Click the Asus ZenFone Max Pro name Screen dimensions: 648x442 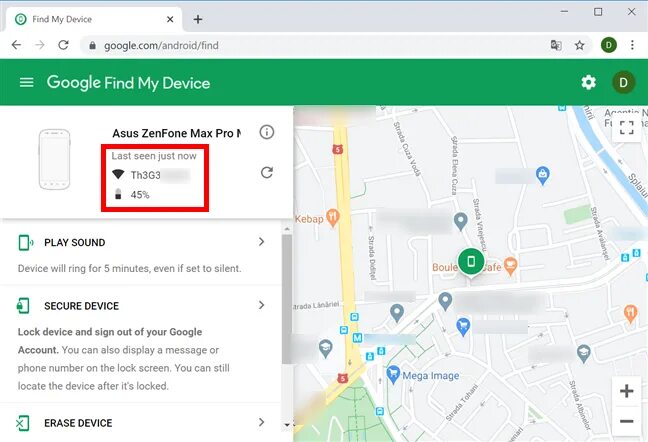(176, 133)
